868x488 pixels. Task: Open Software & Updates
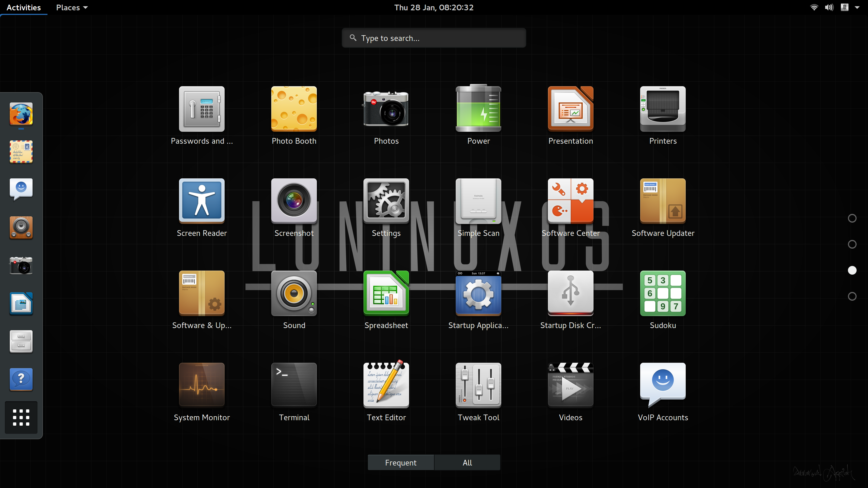202,300
